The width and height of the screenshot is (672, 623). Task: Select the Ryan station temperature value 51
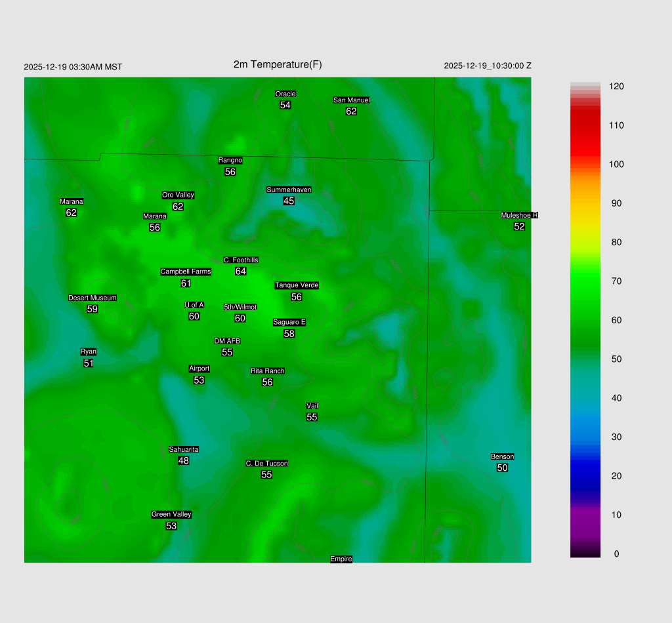tap(89, 363)
